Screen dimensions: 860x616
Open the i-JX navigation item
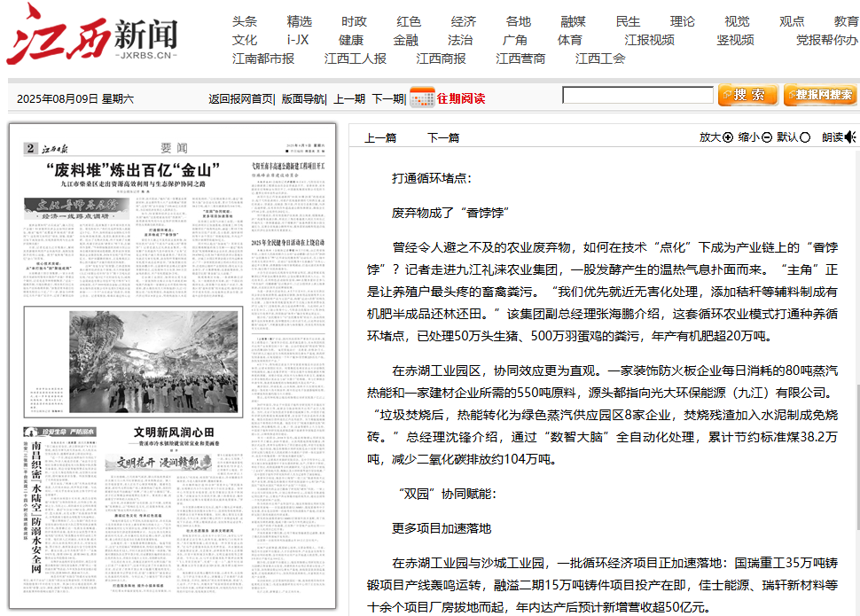pyautogui.click(x=298, y=40)
